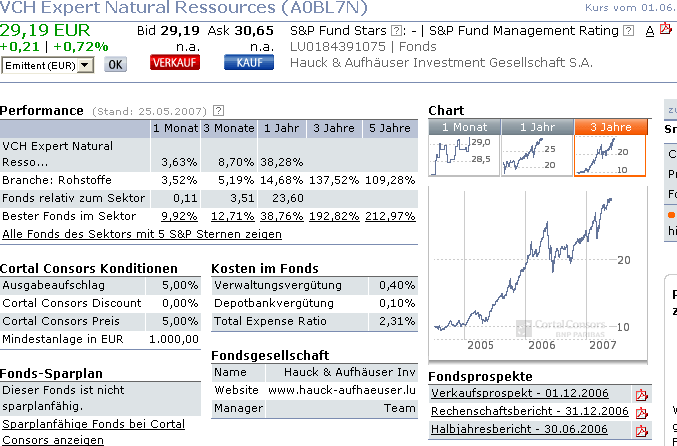677x446 pixels.
Task: Open the PDF icon beside S&P rating A
Action: pyautogui.click(x=666, y=30)
